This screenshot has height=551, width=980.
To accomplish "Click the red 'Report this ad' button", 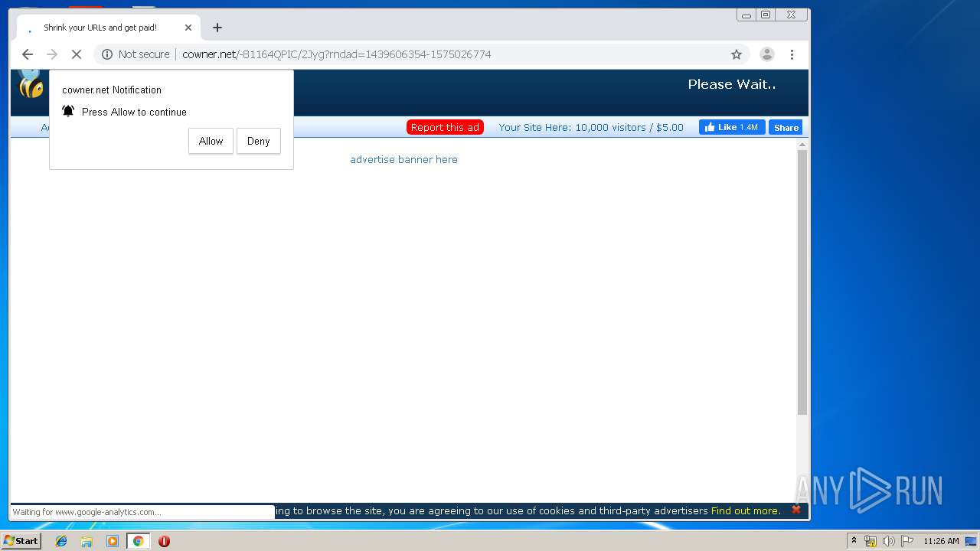I will point(445,127).
